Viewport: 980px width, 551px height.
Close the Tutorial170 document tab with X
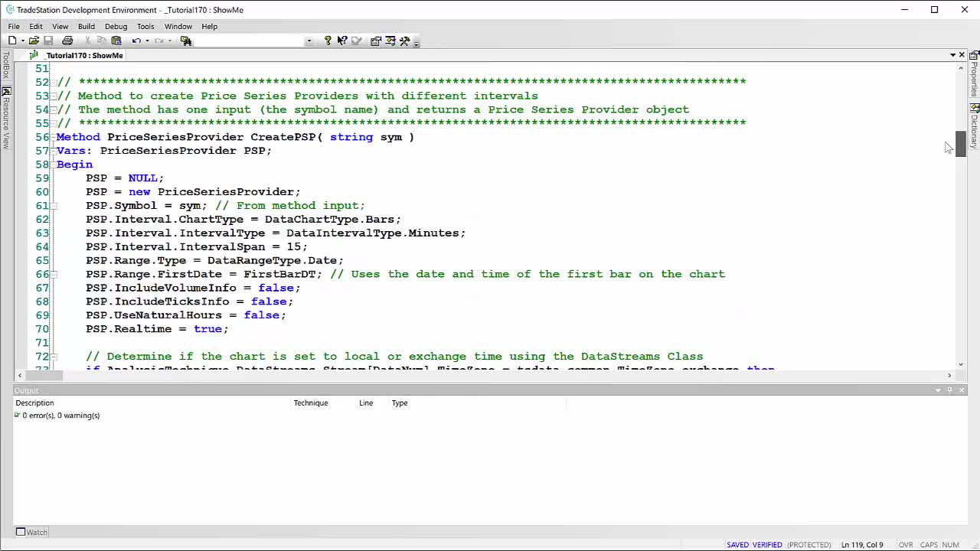(962, 55)
